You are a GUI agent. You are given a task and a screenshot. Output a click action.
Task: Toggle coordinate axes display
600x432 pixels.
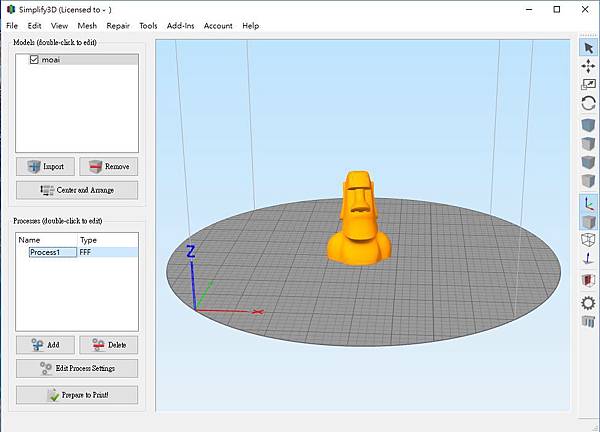pyautogui.click(x=588, y=202)
